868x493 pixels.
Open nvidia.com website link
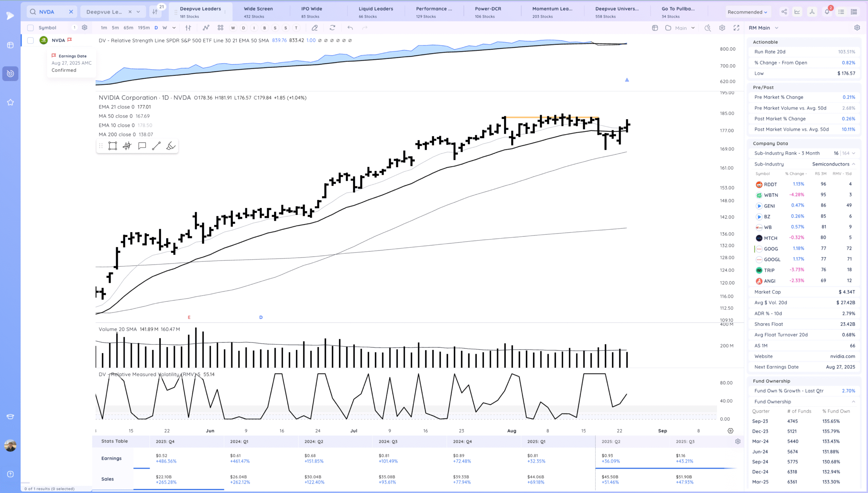(843, 356)
